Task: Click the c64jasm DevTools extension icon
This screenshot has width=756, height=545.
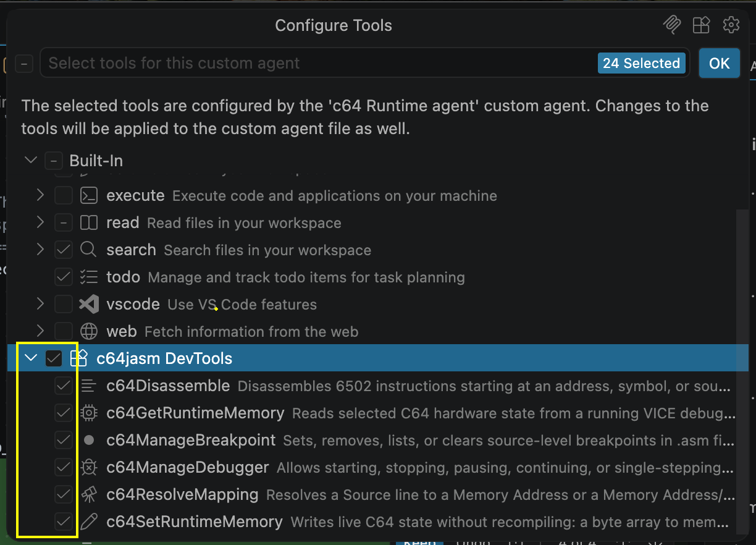Action: 79,358
